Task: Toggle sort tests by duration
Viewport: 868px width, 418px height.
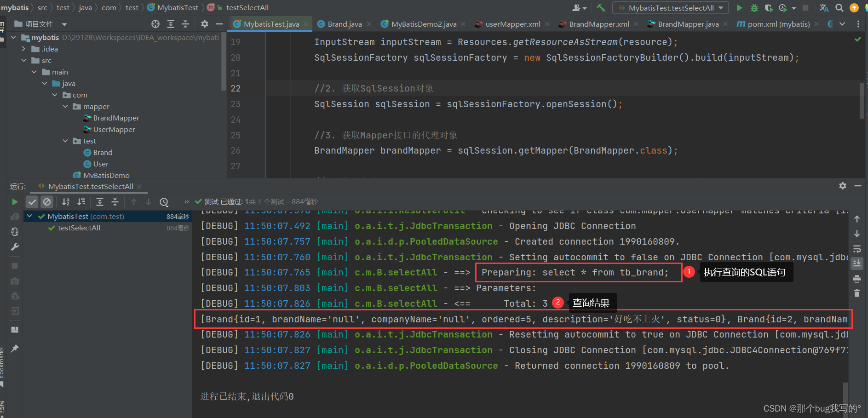Action: (81, 202)
